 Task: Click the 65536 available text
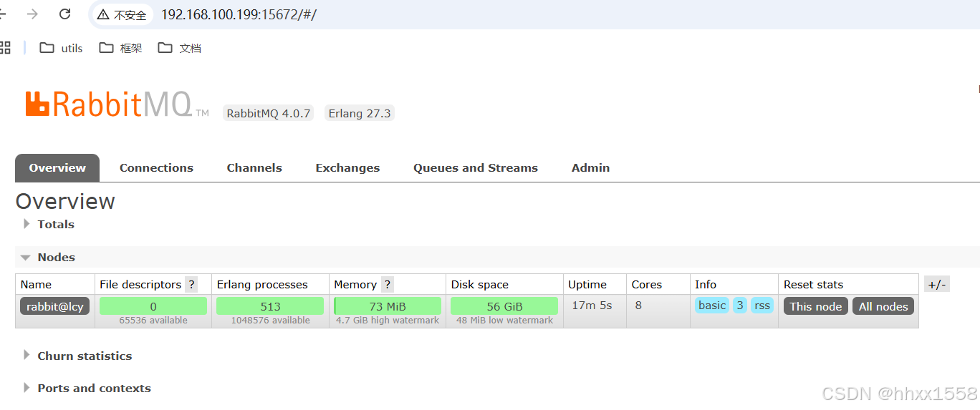153,321
